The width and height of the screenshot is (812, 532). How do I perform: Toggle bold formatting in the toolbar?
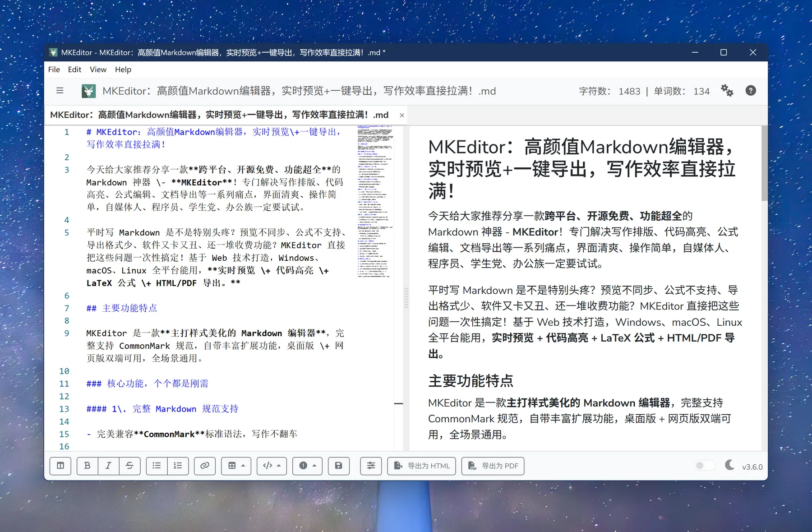(87, 466)
